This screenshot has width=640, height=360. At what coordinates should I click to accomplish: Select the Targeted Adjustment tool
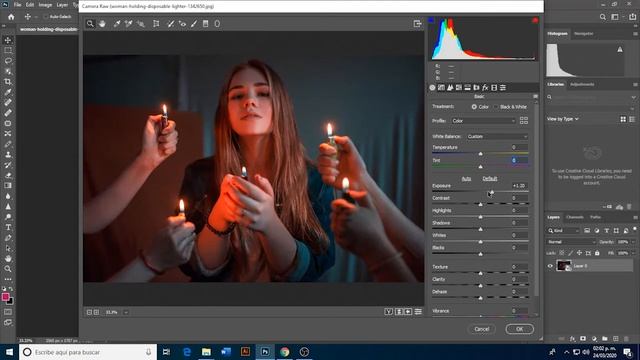click(140, 24)
